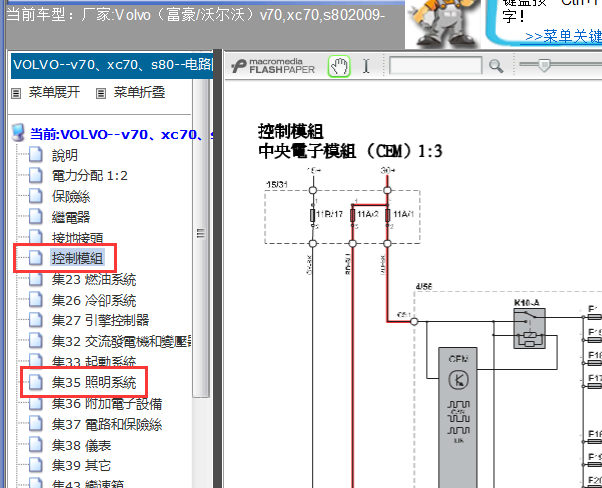
Task: Click the FlashPaper search magnifier icon
Action: [496, 66]
